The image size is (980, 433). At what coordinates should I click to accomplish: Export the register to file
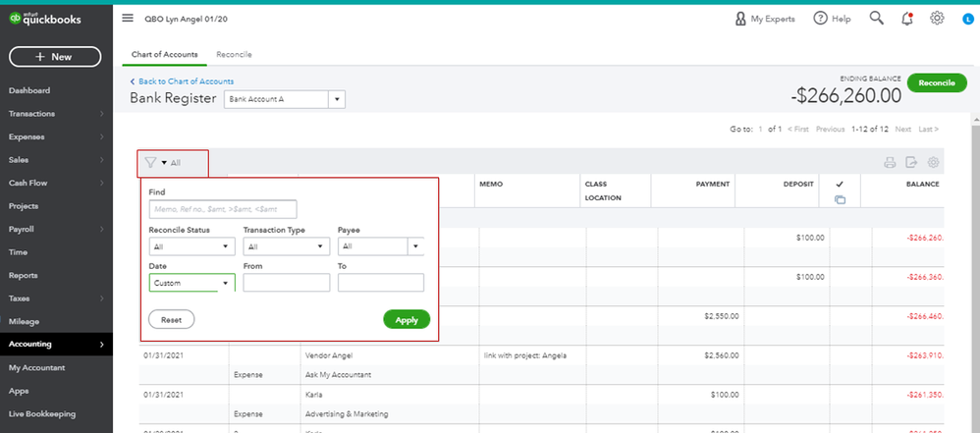[911, 162]
